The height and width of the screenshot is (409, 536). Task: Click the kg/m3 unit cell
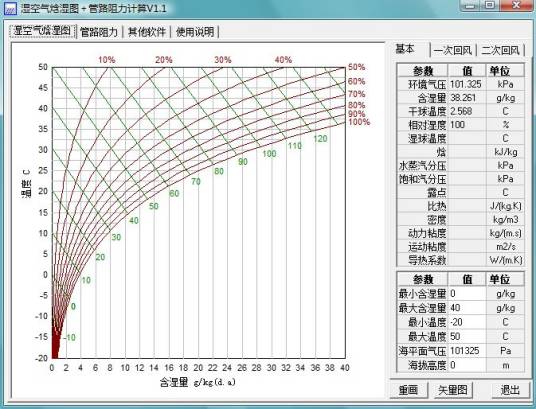[505, 220]
